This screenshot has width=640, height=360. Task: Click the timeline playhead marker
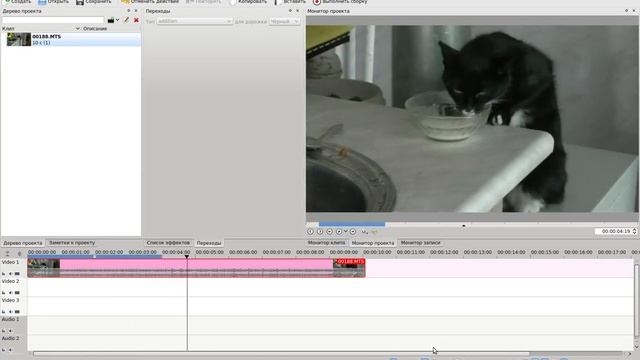[x=187, y=256]
